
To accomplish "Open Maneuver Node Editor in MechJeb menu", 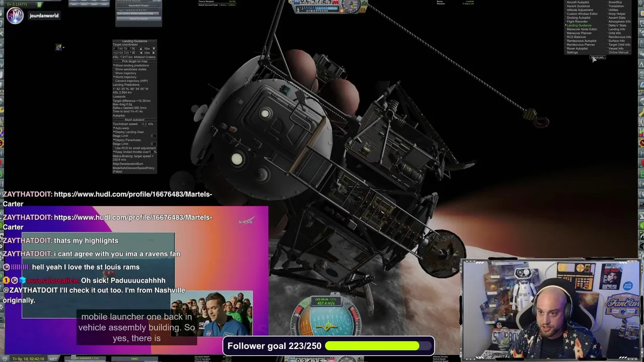I will point(582,29).
